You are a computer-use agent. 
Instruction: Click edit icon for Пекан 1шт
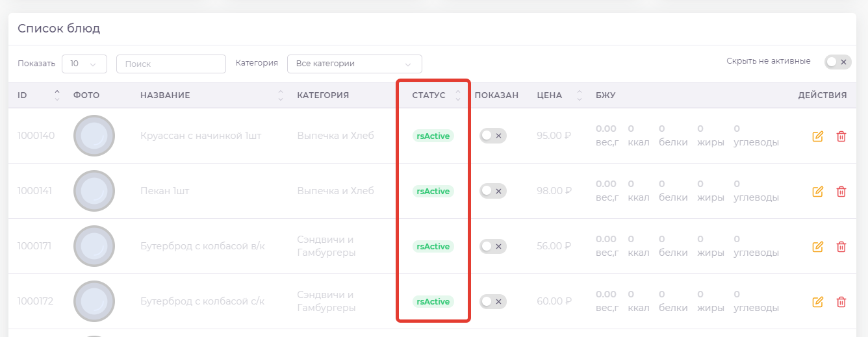[817, 192]
